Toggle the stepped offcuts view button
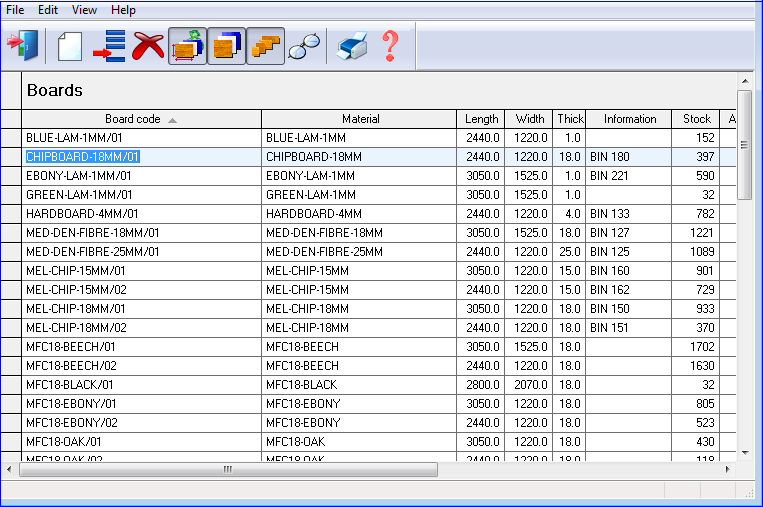The height and width of the screenshot is (507, 763). click(266, 46)
